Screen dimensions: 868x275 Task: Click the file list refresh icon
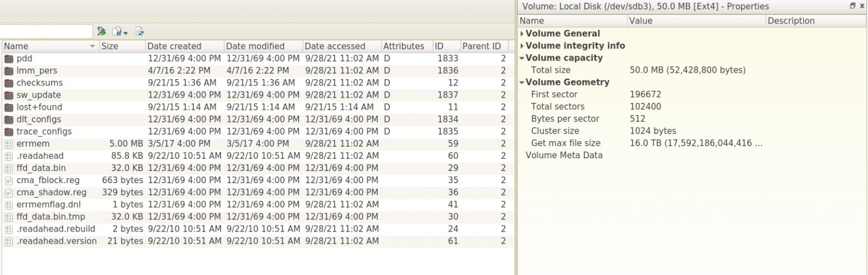tap(139, 31)
